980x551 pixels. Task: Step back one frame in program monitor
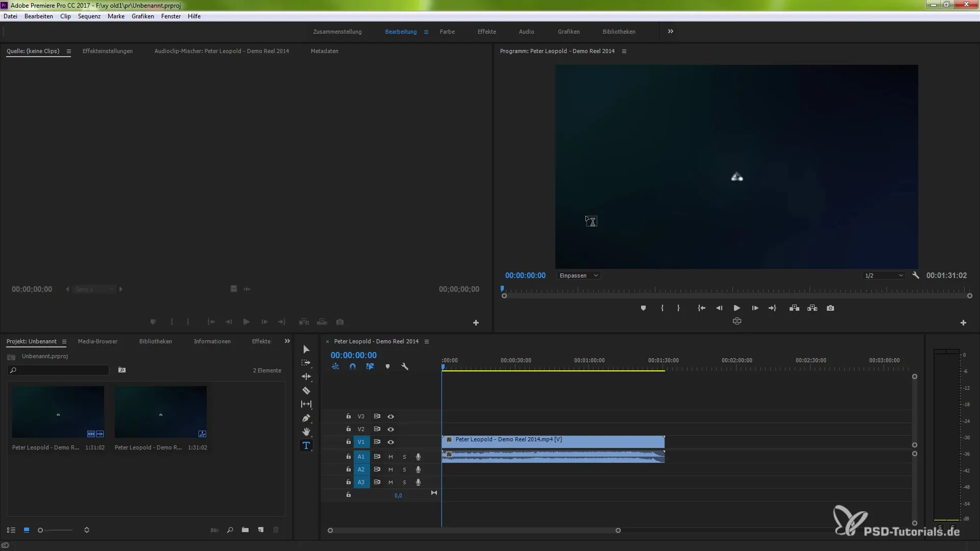tap(719, 308)
